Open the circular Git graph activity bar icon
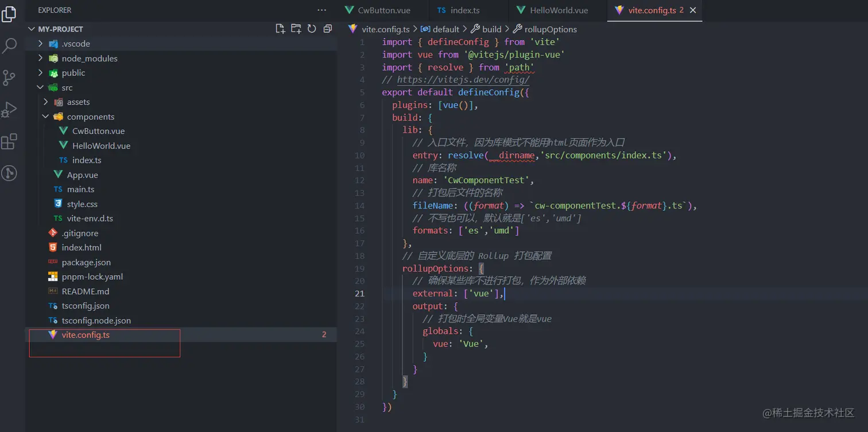Image resolution: width=868 pixels, height=432 pixels. tap(9, 173)
